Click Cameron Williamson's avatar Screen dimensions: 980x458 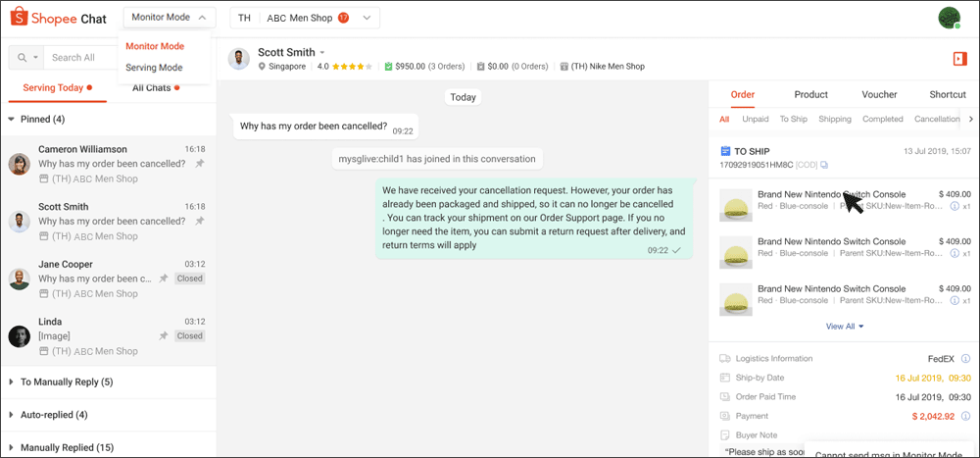click(20, 164)
